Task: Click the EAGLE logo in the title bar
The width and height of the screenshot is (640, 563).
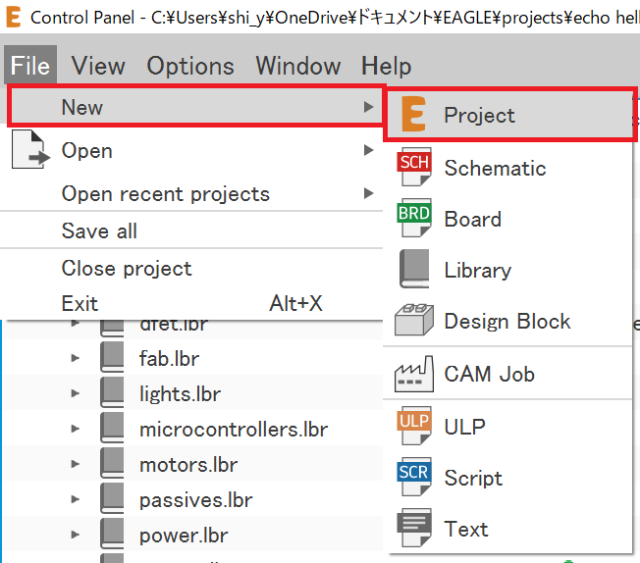Action: (13, 17)
